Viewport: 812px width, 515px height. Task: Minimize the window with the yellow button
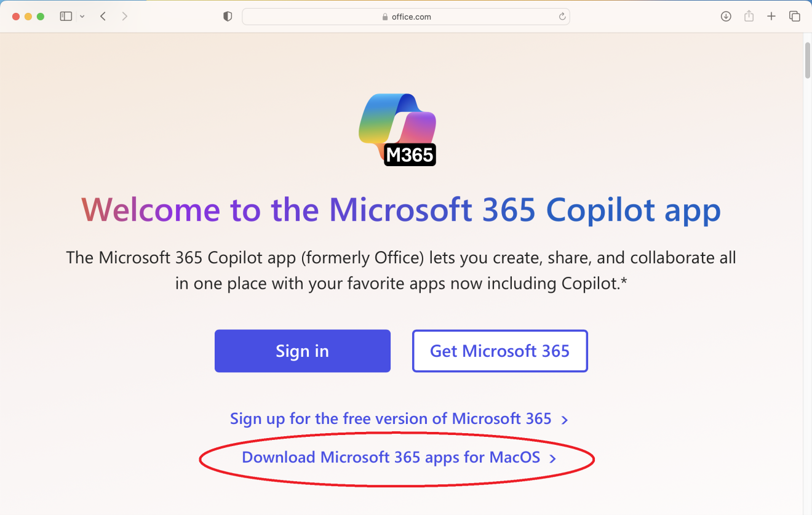tap(28, 17)
